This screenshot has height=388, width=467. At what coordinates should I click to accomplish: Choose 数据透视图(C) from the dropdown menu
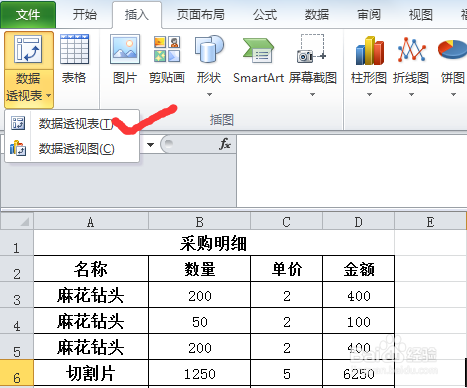(x=72, y=149)
